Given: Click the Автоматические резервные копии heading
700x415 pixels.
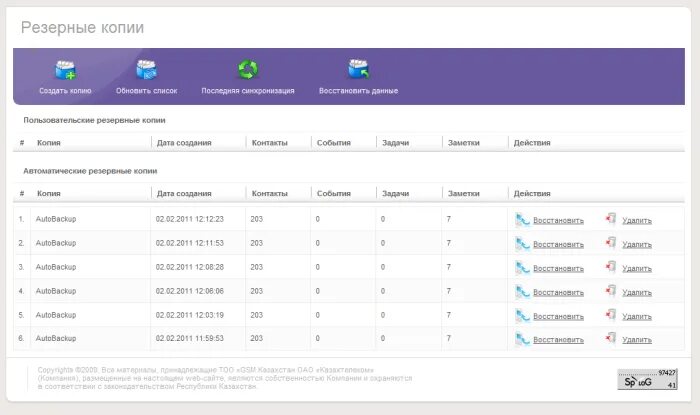Looking at the screenshot, I should click(x=90, y=171).
